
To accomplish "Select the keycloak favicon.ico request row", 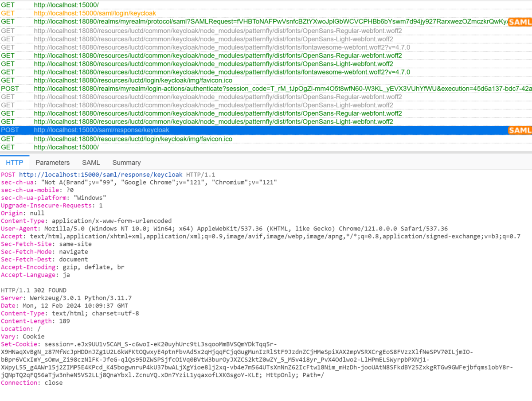I will tap(133, 80).
